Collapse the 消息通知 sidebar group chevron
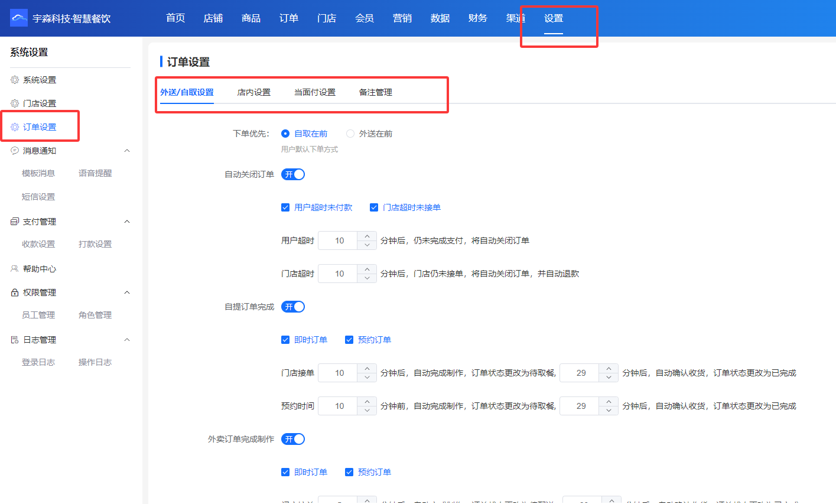 click(127, 151)
